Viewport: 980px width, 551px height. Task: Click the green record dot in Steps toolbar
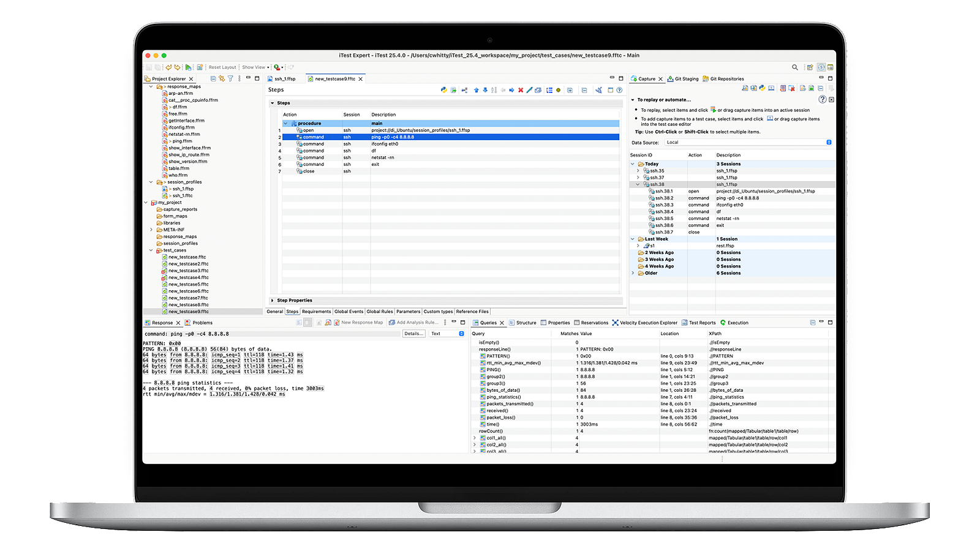point(558,90)
